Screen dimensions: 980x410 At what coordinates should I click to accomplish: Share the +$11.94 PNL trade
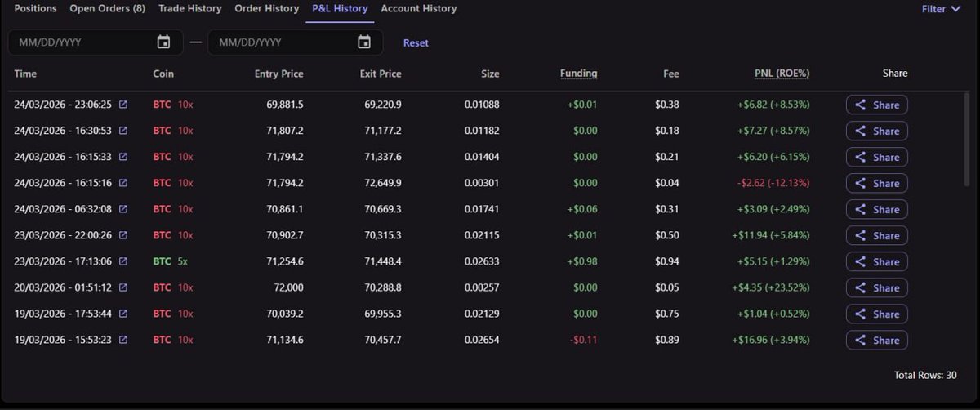[x=877, y=235]
